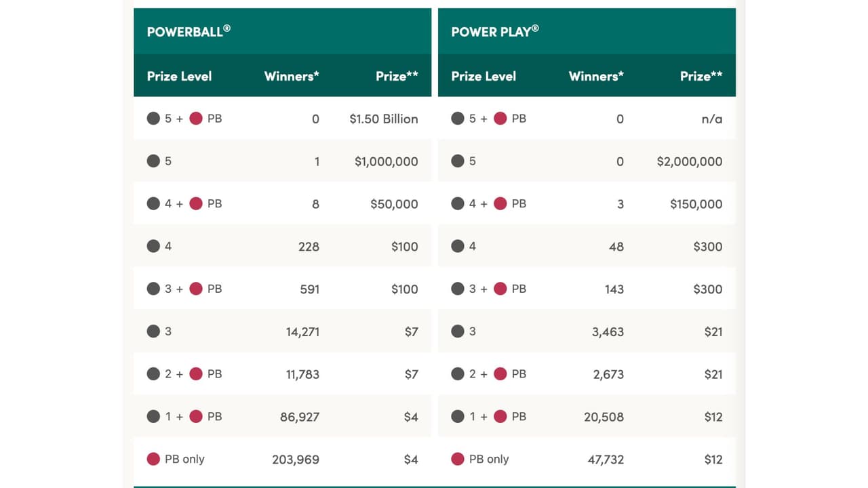Screen dimensions: 868x488
Task: Click gray ball in Powerball Match 3 row
Action: (154, 331)
